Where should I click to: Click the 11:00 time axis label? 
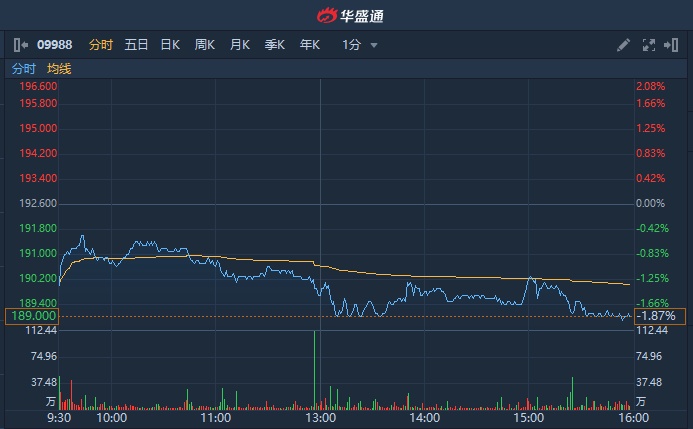coord(216,418)
